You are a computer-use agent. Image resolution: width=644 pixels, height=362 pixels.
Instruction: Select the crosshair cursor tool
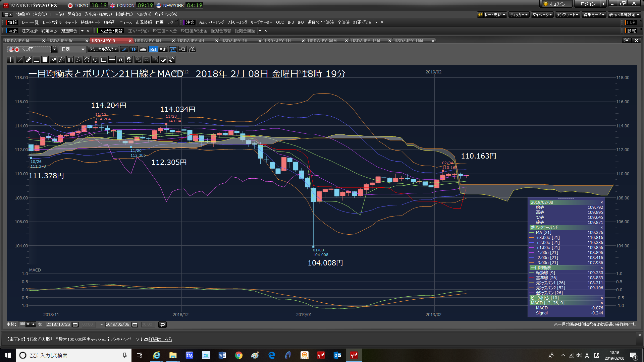coord(11,60)
